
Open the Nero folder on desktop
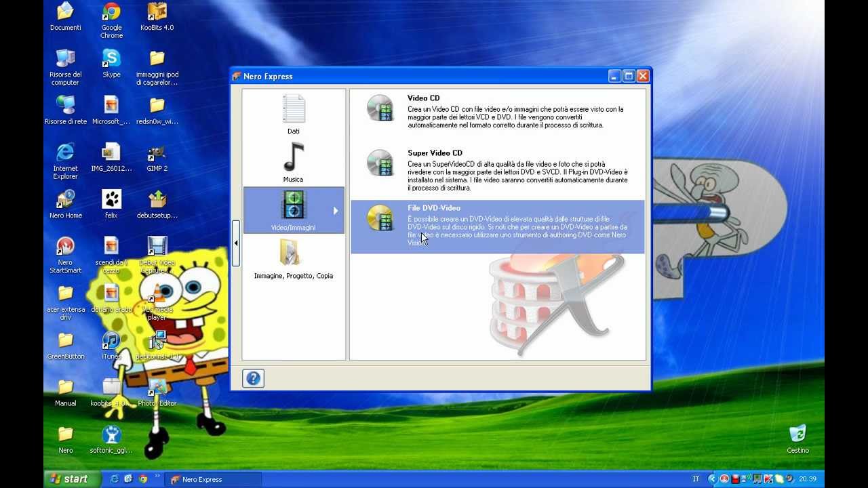click(x=66, y=439)
